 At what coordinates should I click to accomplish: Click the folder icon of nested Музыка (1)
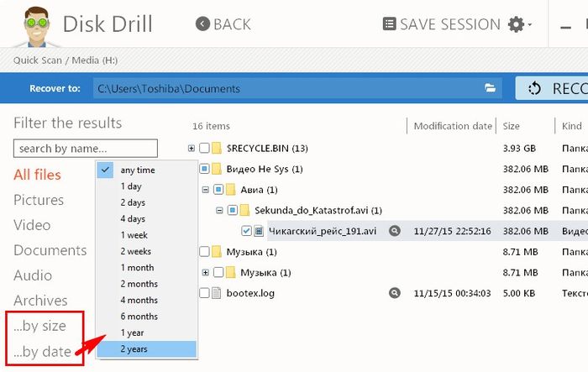[231, 272]
